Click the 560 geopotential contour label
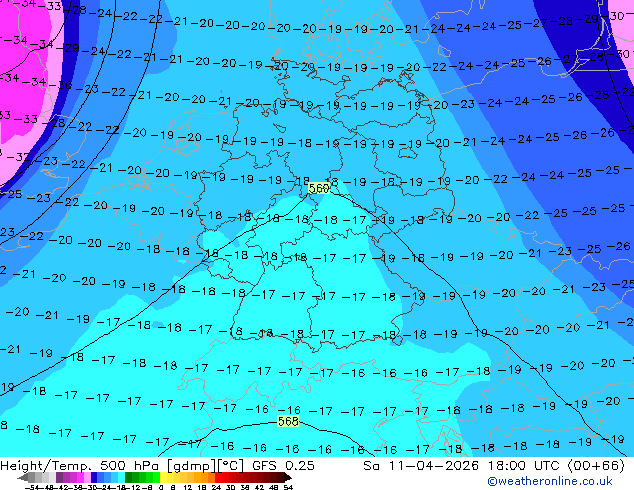This screenshot has width=634, height=490. click(x=319, y=188)
